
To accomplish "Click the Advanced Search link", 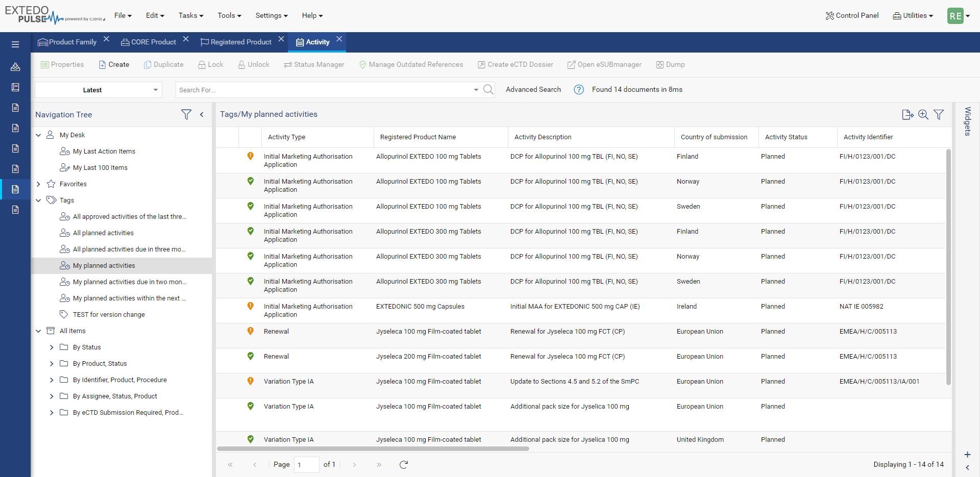I will click(x=533, y=89).
